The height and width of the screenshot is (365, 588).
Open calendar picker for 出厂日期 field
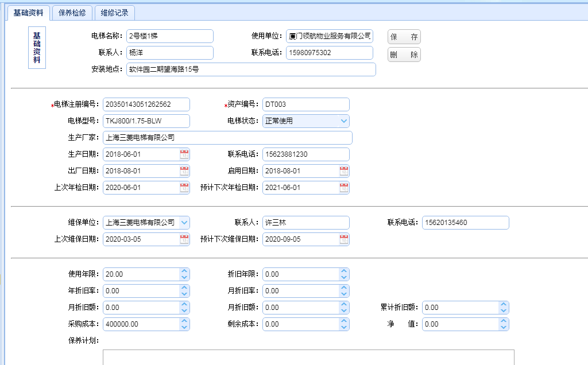point(184,171)
